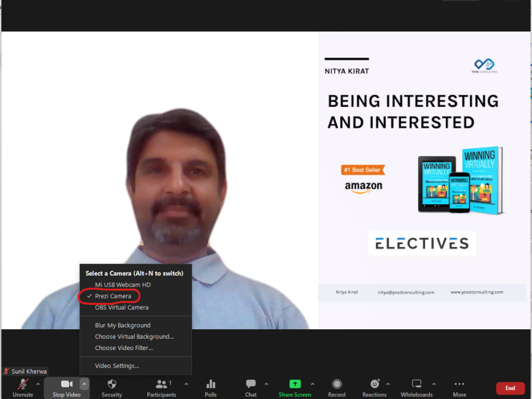Open the More three-dots icon
The image size is (532, 399).
click(x=459, y=384)
